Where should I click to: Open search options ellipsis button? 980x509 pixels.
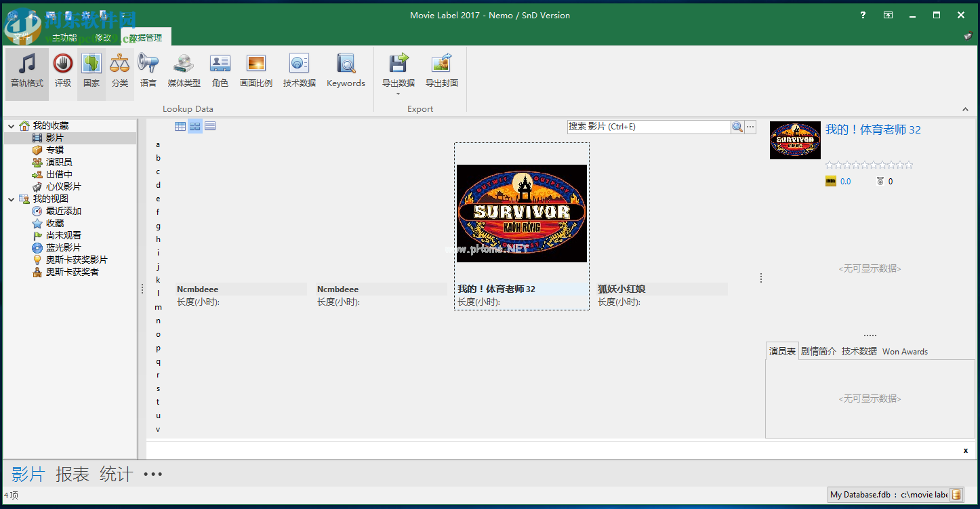(x=750, y=127)
